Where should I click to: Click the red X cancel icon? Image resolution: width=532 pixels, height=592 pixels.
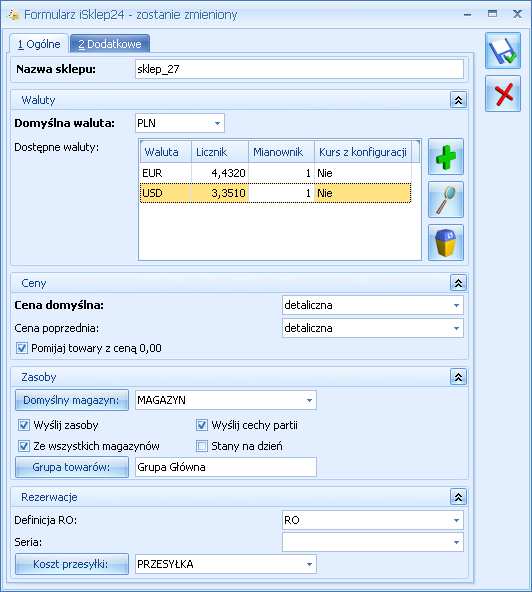click(503, 94)
